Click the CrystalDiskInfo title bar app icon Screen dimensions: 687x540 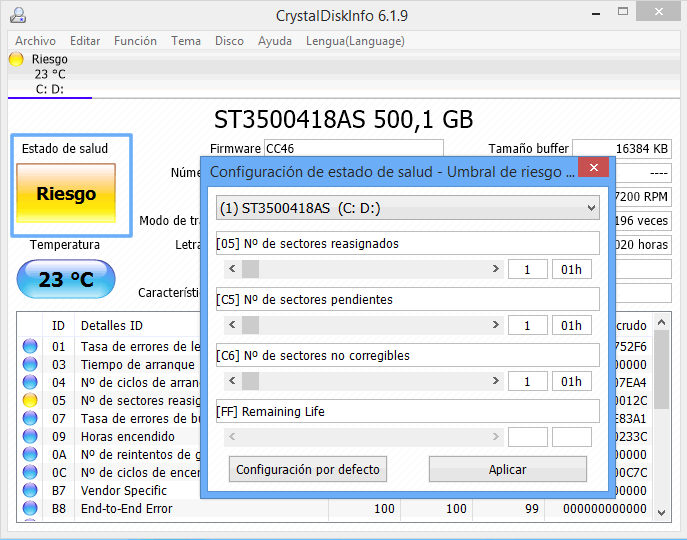pos(15,15)
